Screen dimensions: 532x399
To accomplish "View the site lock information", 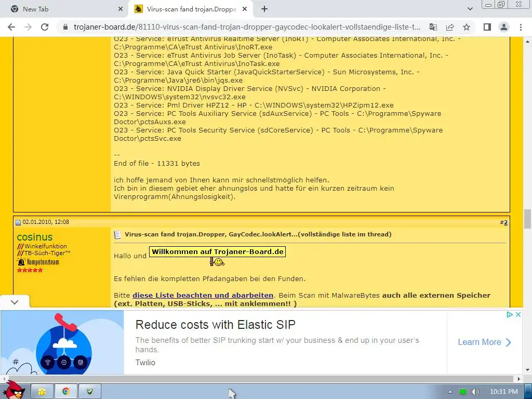I will [x=65, y=27].
